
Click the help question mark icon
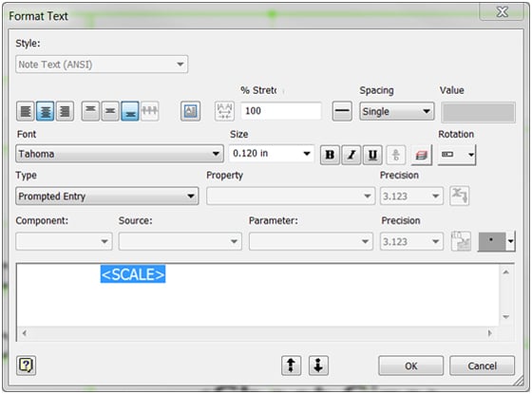pos(26,366)
